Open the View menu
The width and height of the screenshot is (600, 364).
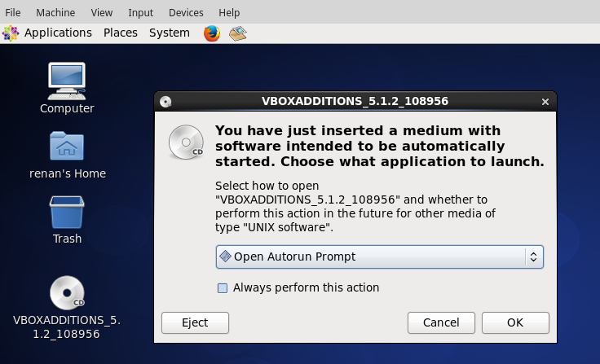point(102,12)
